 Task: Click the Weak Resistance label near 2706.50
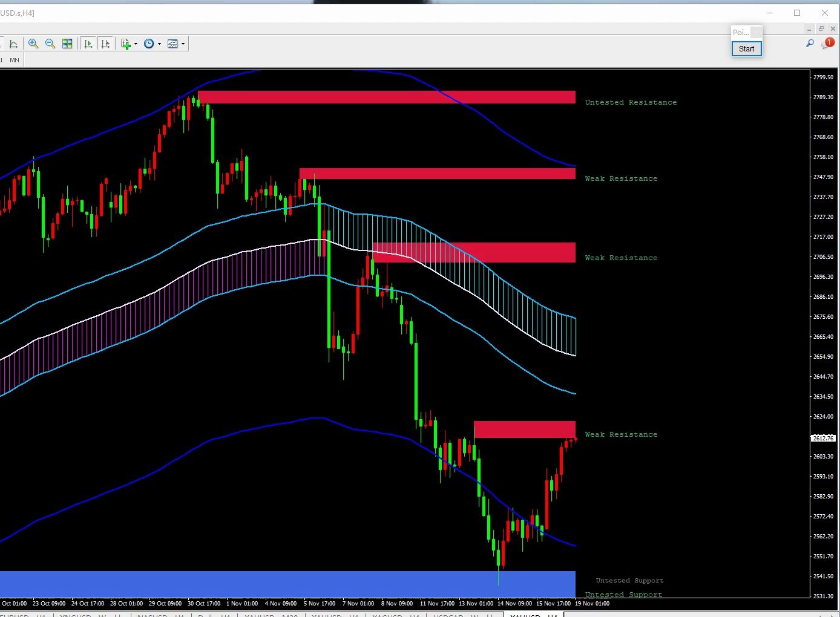tap(621, 258)
